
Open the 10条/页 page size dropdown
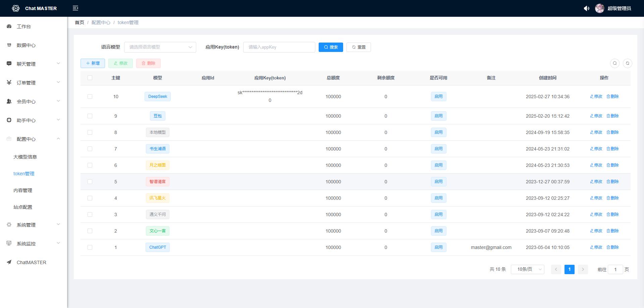(x=527, y=269)
